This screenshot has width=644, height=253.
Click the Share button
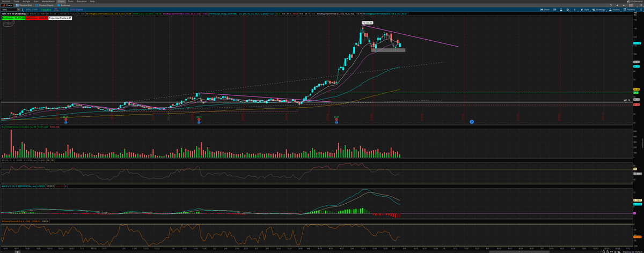click(x=545, y=9)
